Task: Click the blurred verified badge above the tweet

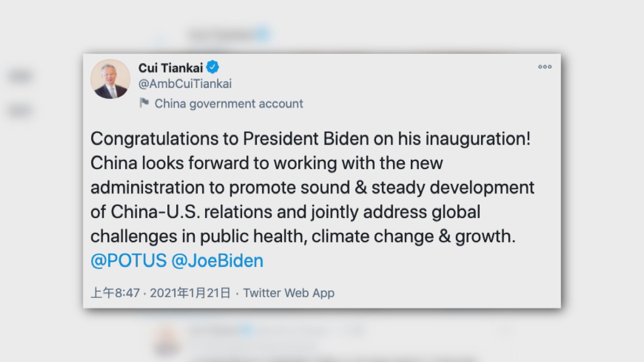Action: coord(263,34)
